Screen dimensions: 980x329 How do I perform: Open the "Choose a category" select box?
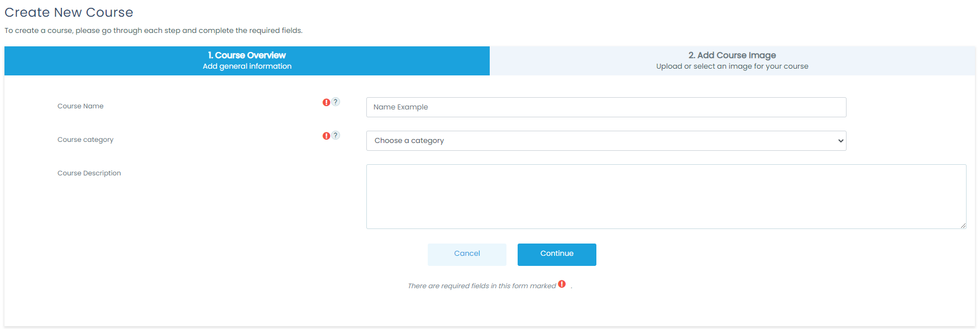pos(605,141)
